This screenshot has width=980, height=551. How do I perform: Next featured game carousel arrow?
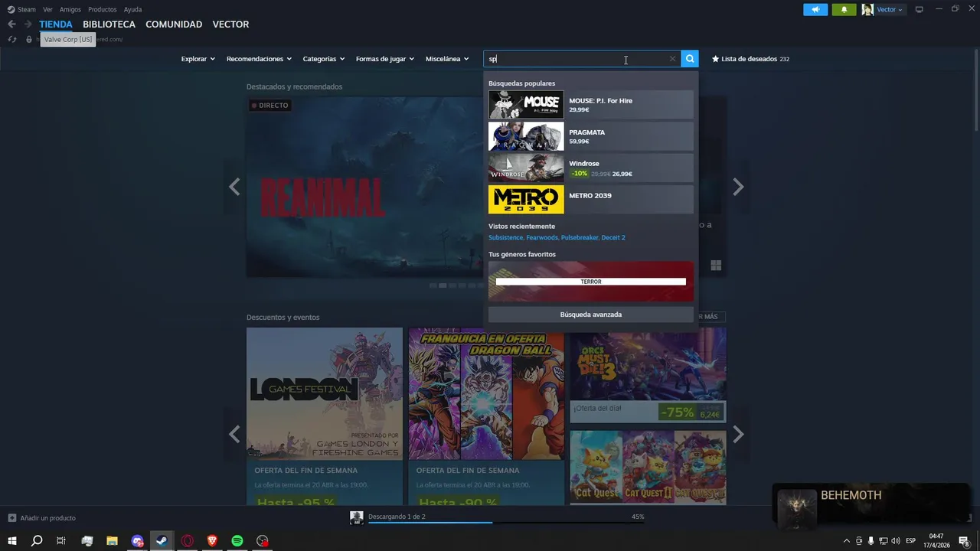pyautogui.click(x=738, y=187)
